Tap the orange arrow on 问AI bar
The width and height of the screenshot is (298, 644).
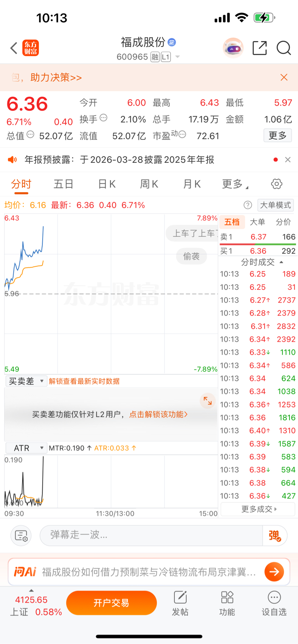(274, 572)
